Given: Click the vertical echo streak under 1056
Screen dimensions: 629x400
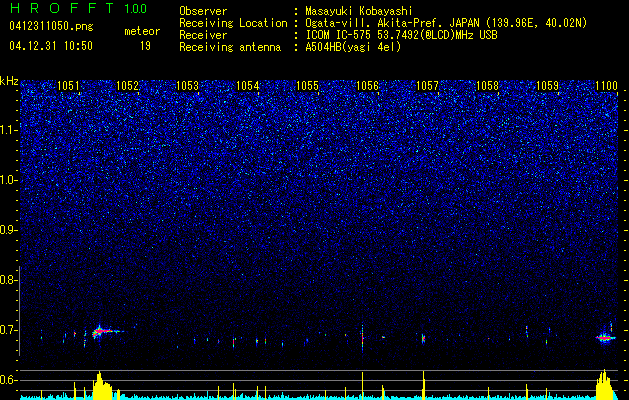Looking at the screenshot, I should (362, 338).
